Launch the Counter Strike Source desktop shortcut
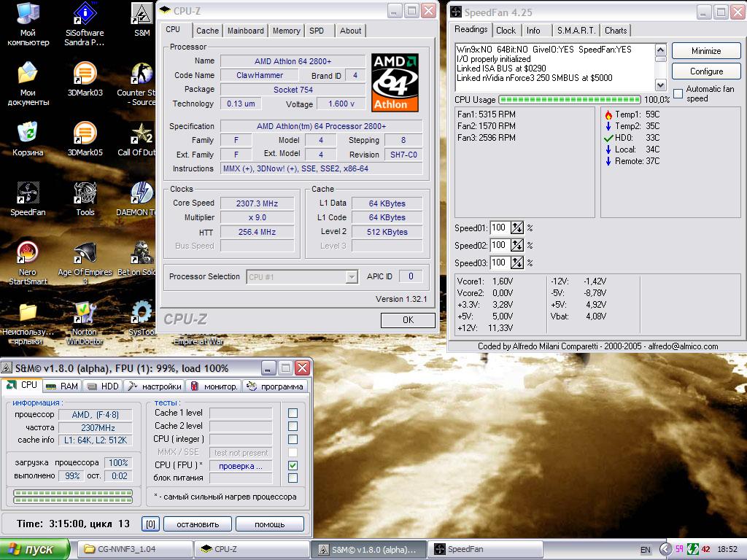The width and height of the screenshot is (747, 560). pos(136,84)
